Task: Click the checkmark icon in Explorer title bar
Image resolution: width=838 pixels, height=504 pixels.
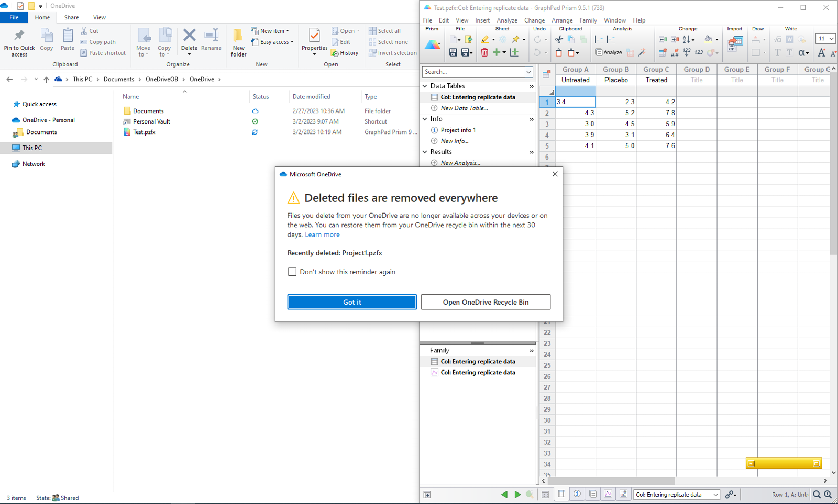Action: 20,6
